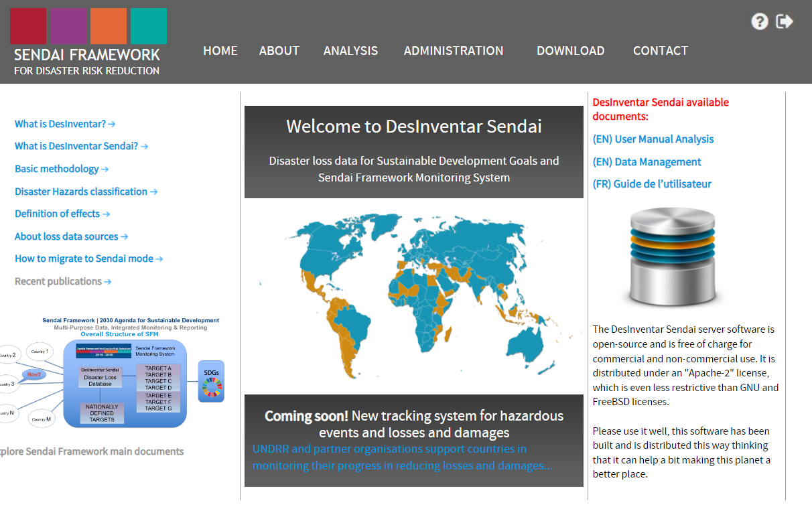This screenshot has height=511, width=812.
Task: Click the help question mark icon
Action: click(759, 21)
